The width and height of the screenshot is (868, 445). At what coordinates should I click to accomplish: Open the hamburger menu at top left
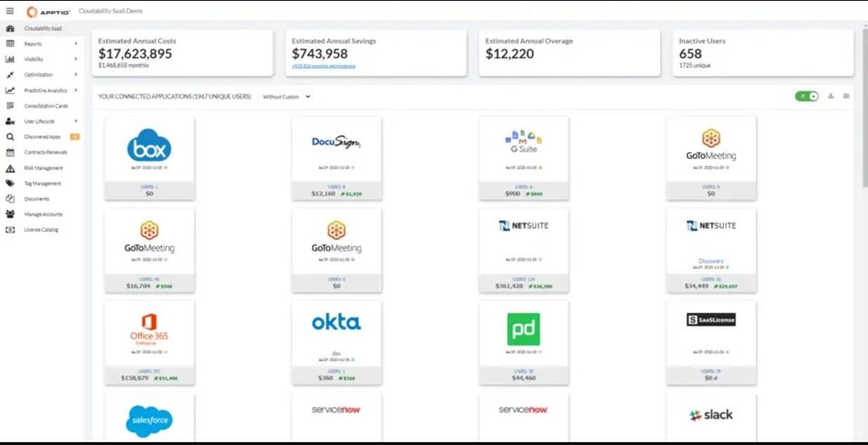click(x=10, y=11)
